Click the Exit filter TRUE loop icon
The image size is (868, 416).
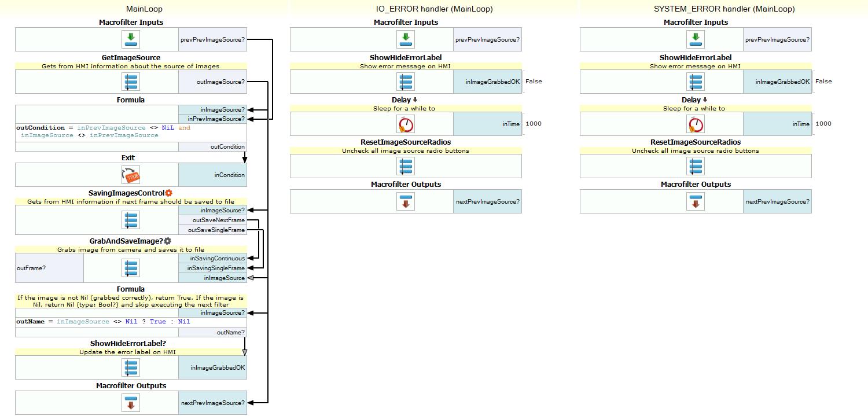coord(131,175)
